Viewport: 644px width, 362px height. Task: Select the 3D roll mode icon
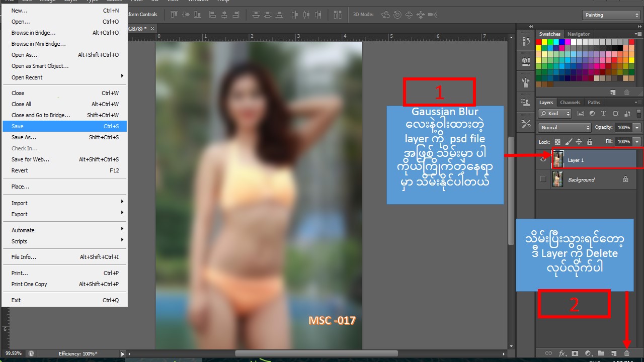click(x=397, y=15)
